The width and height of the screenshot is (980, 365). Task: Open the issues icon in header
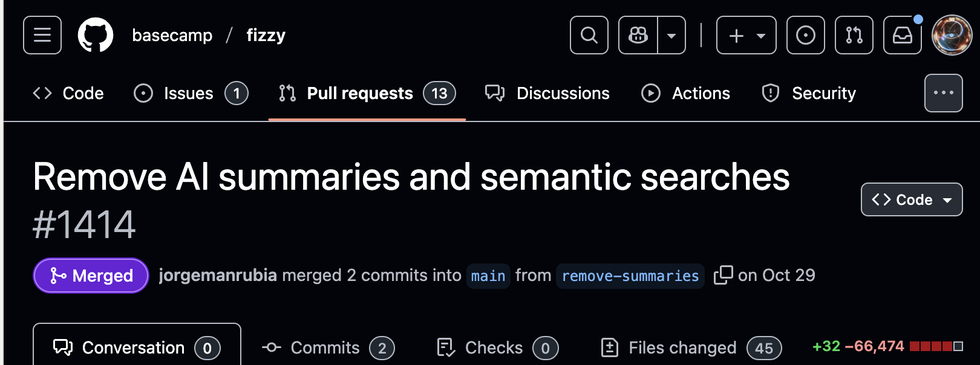(805, 35)
